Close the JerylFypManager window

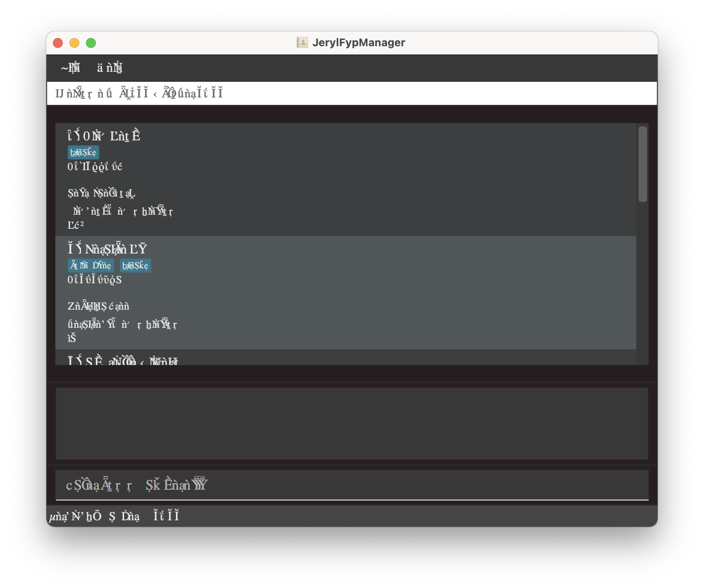(x=58, y=43)
